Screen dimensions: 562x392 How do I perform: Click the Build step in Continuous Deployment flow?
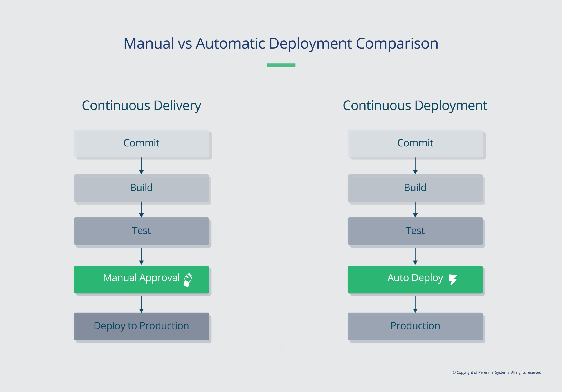coord(415,188)
